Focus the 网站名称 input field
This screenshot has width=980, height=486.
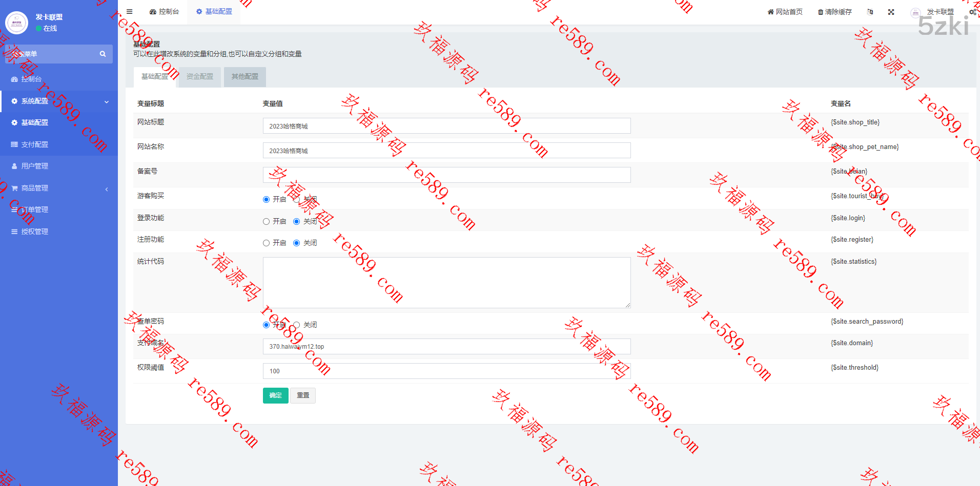pyautogui.click(x=446, y=151)
